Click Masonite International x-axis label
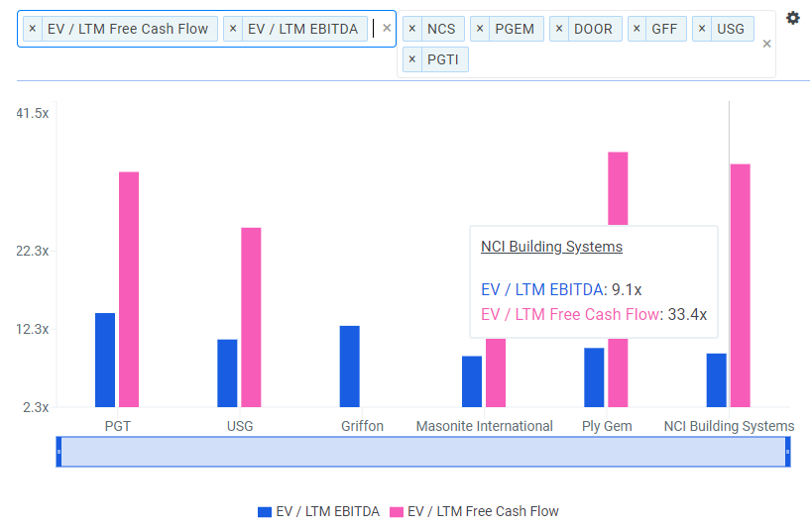812x529 pixels. [484, 426]
